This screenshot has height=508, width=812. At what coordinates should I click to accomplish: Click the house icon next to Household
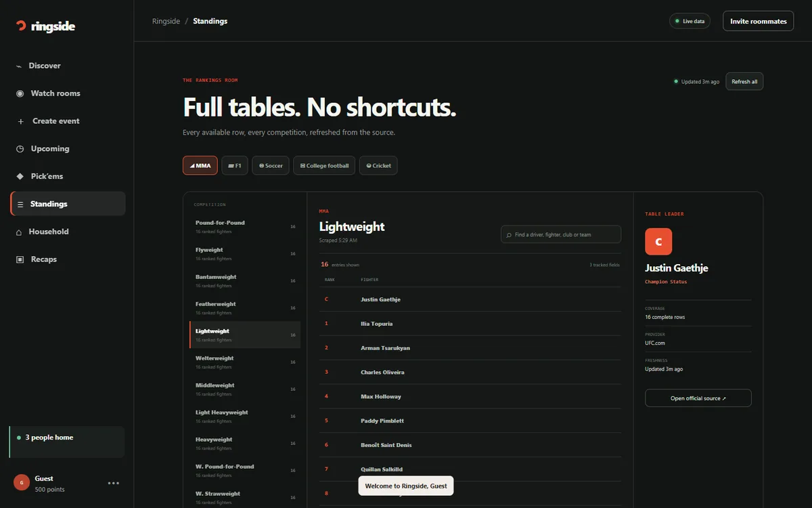20,232
